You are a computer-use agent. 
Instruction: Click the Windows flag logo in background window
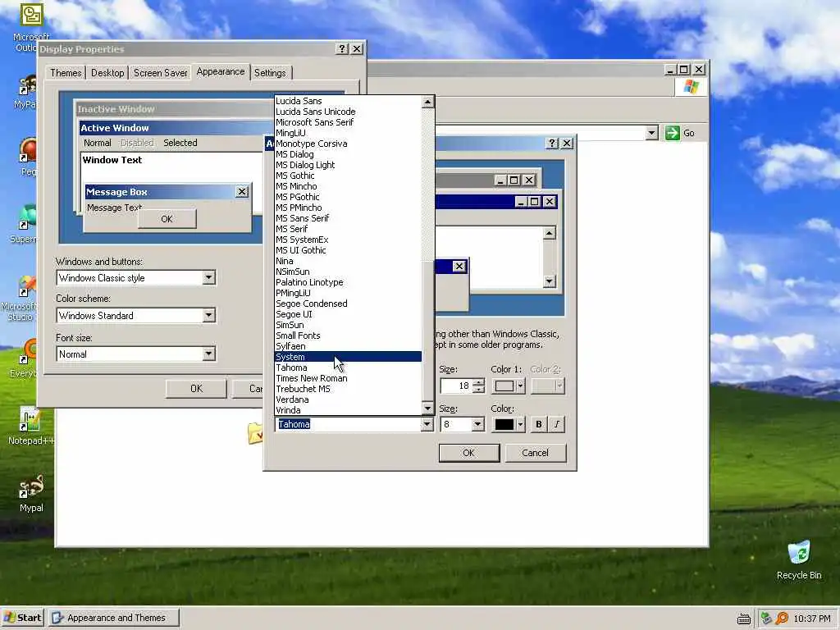pyautogui.click(x=691, y=87)
